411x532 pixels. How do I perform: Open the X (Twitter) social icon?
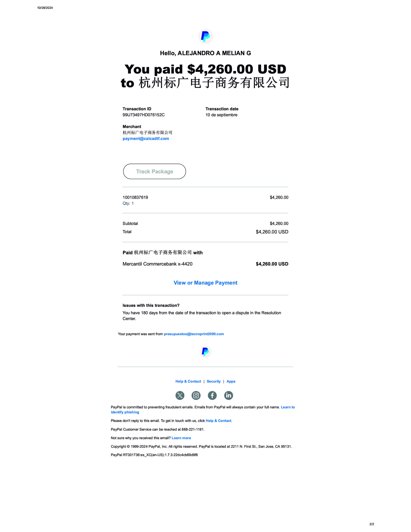pos(180,395)
